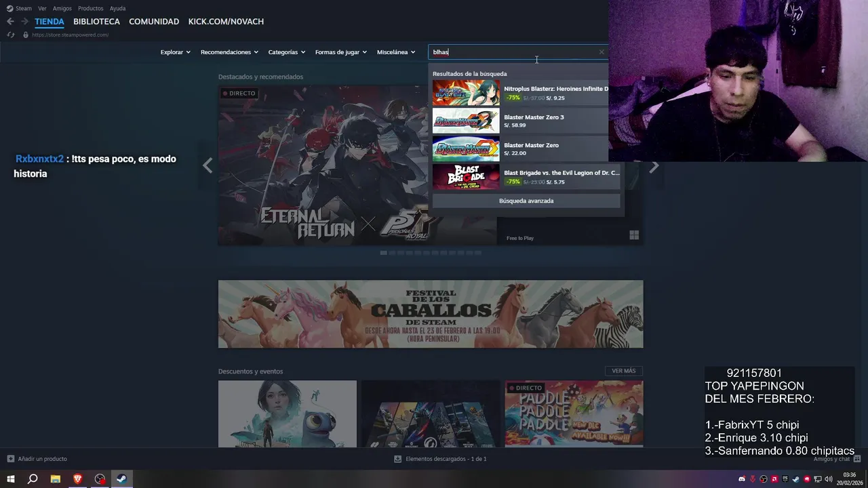
Task: Select the first carousel page dot
Action: tap(384, 253)
